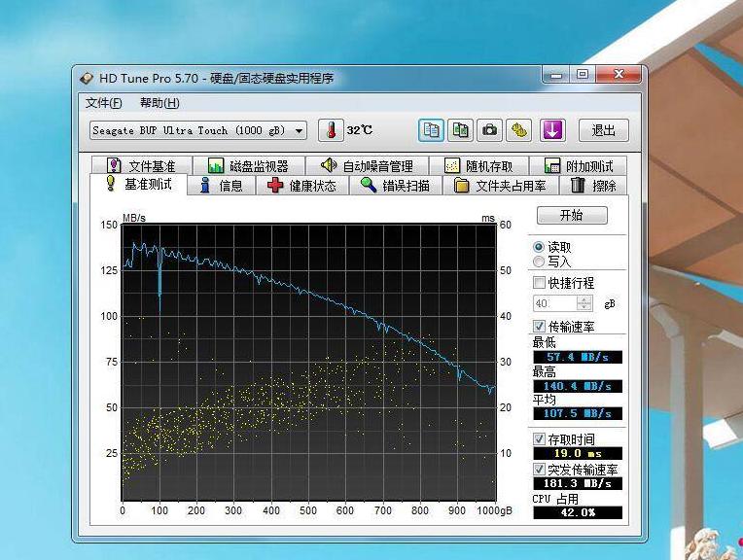Image resolution: width=743 pixels, height=560 pixels.
Task: Click the 退出 exit button
Action: tap(604, 130)
